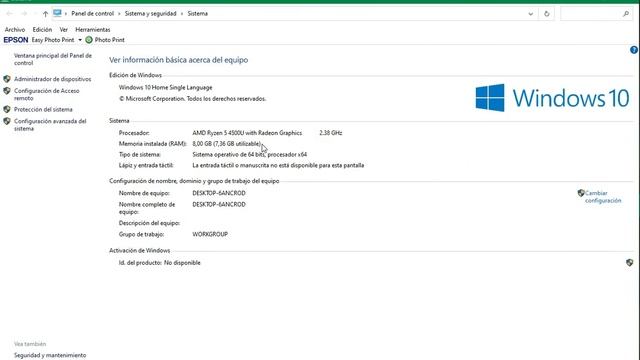Open Seguridad y mantenimiento link

(x=50, y=355)
